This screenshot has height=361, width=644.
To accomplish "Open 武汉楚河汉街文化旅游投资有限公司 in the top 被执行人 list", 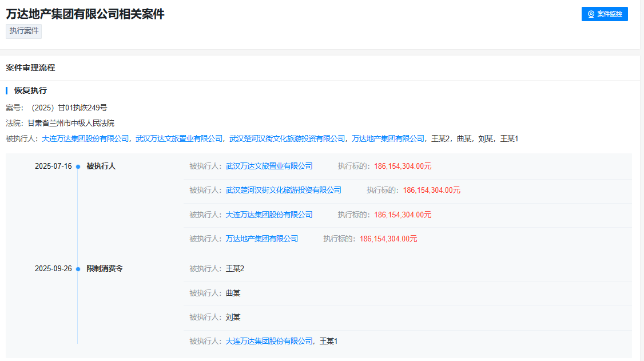I will point(287,138).
